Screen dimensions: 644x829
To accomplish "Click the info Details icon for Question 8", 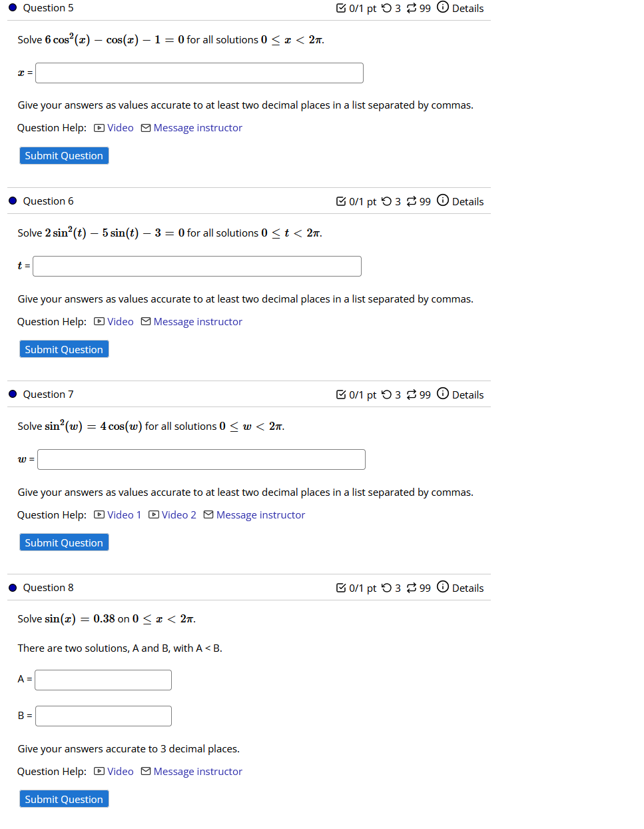I will 443,587.
